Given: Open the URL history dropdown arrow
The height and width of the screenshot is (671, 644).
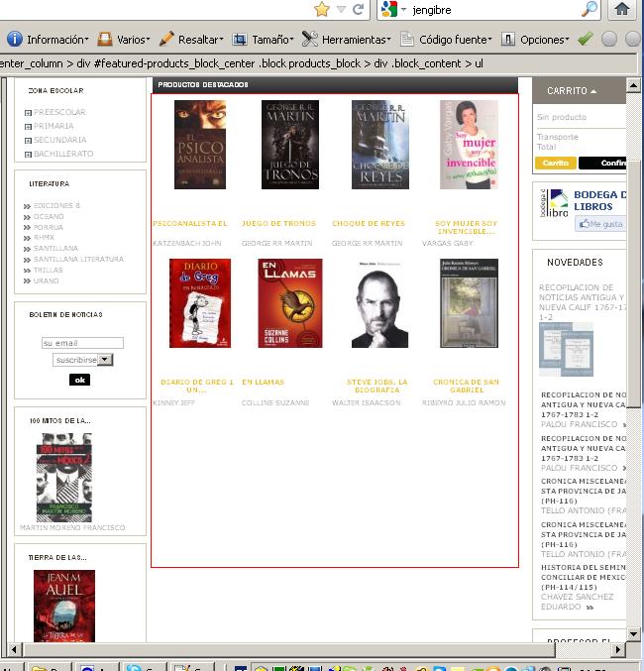Looking at the screenshot, I should (341, 9).
